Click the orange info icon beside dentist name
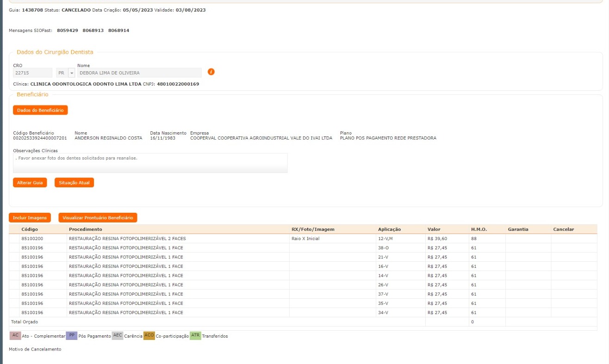 tap(211, 72)
